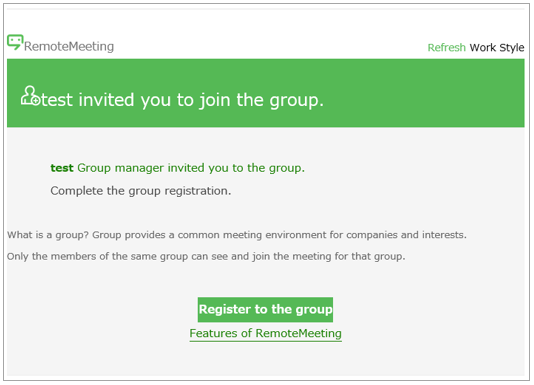Open the Features of RemoteMeeting link
The height and width of the screenshot is (385, 534).
266,333
